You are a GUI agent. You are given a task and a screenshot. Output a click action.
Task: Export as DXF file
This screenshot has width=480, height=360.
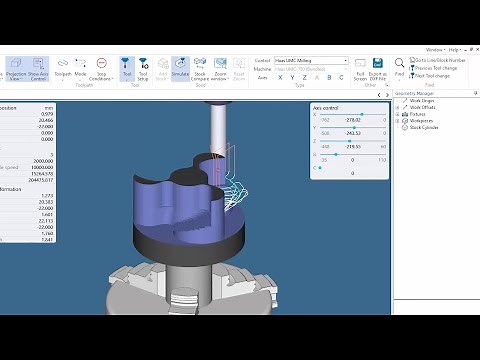[x=378, y=69]
